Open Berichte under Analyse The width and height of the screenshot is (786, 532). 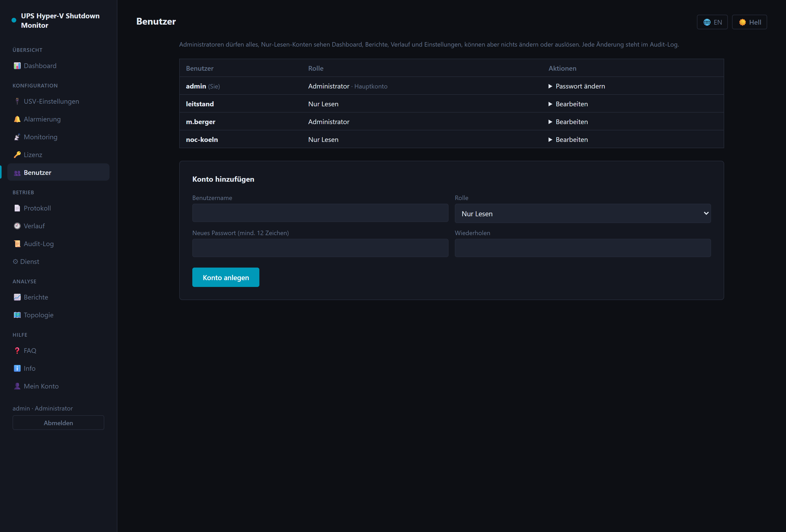pos(58,297)
